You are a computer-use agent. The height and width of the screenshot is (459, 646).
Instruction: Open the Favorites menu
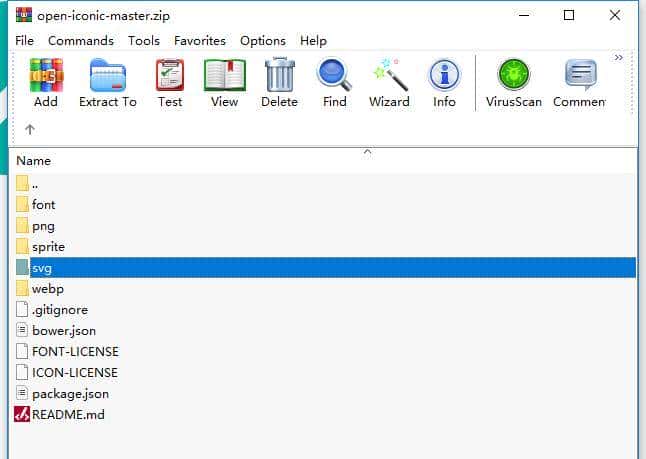tap(200, 41)
